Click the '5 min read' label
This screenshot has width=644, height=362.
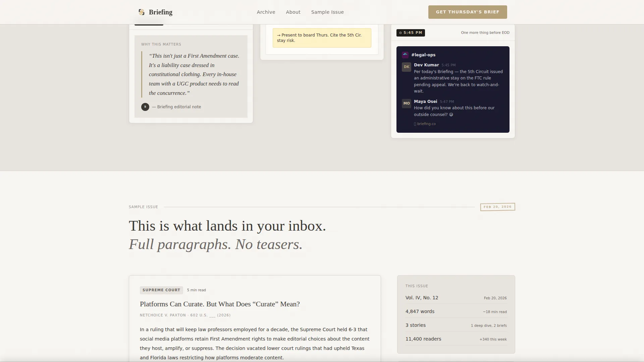click(196, 290)
